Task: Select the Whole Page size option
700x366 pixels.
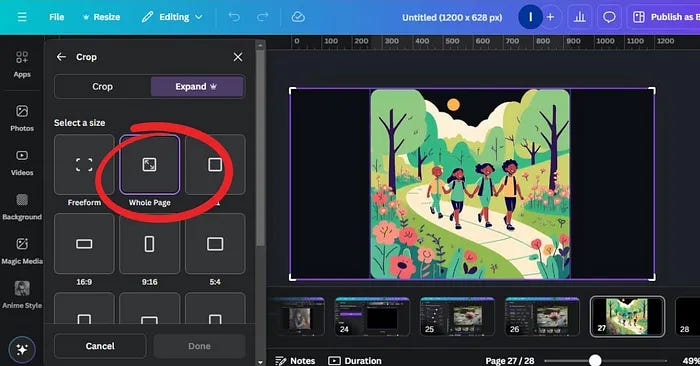Action: pos(150,165)
